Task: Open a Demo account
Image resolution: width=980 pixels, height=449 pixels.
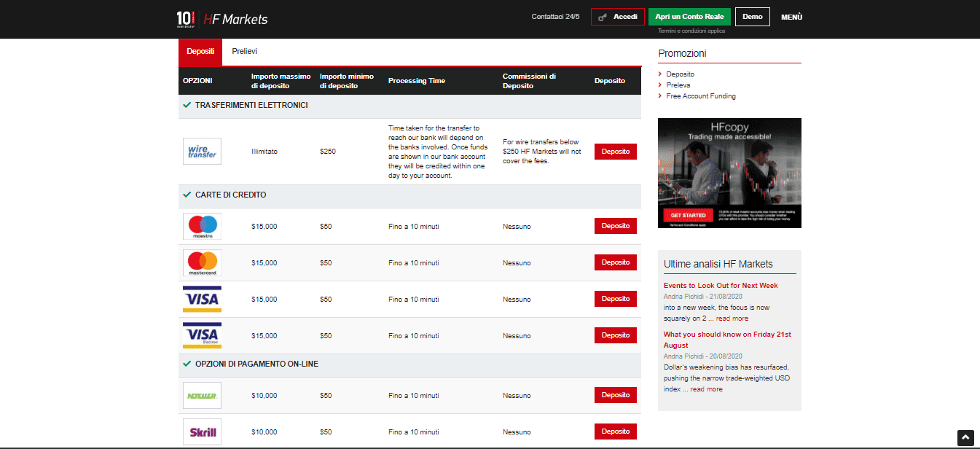Action: click(x=752, y=17)
